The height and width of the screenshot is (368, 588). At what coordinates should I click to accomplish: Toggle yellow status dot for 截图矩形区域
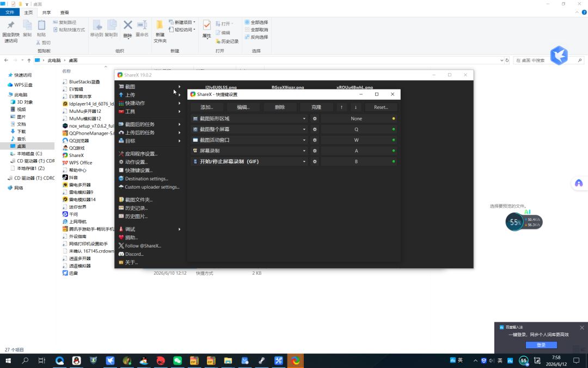click(x=394, y=119)
